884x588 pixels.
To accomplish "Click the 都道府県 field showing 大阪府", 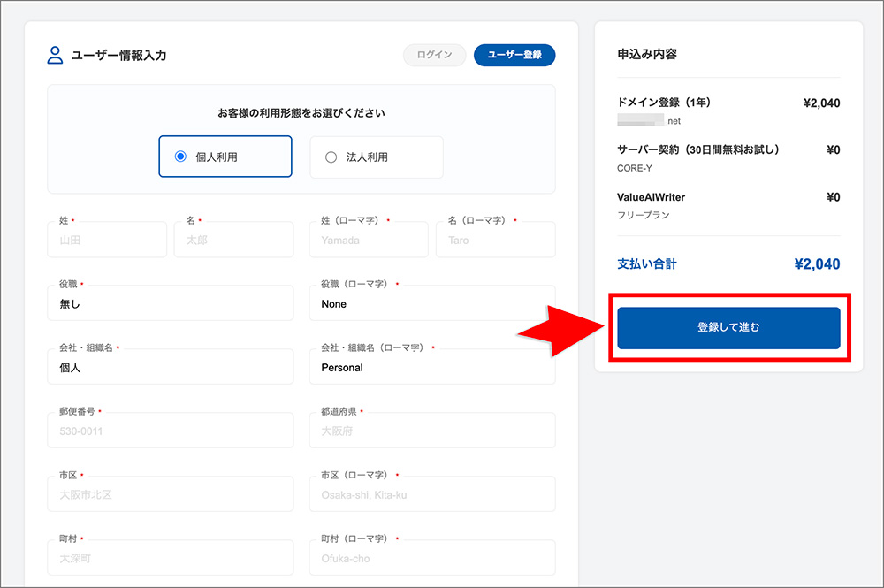I will pyautogui.click(x=432, y=431).
